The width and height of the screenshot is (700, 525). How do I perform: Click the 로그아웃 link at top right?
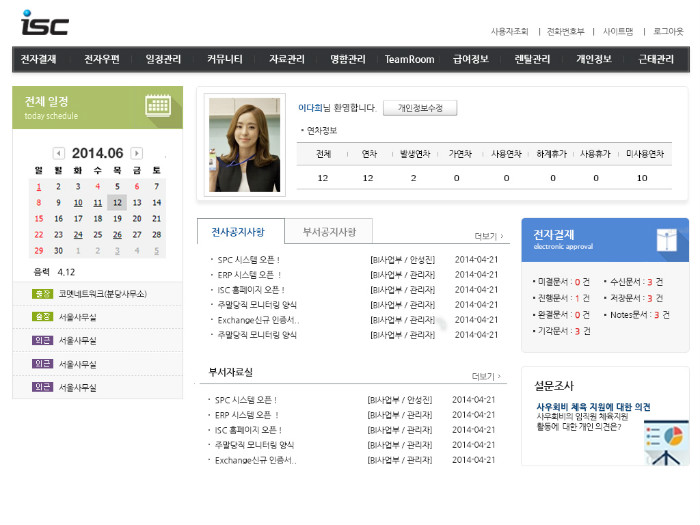pos(668,32)
